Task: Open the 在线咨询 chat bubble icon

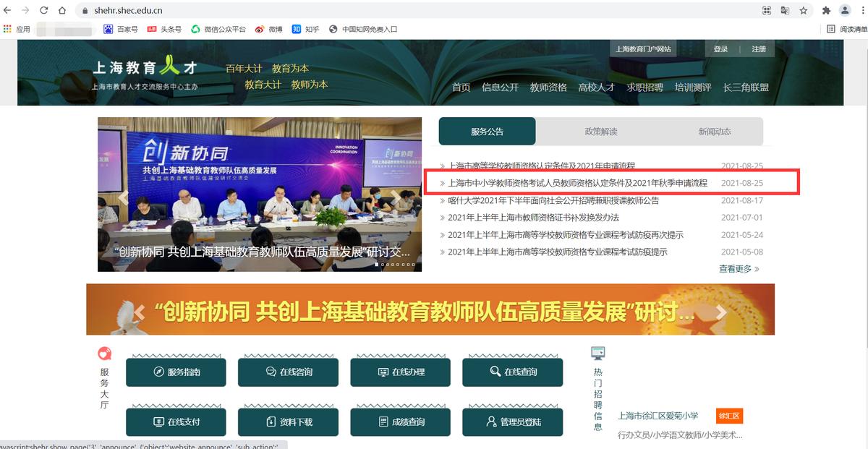Action: [x=271, y=371]
